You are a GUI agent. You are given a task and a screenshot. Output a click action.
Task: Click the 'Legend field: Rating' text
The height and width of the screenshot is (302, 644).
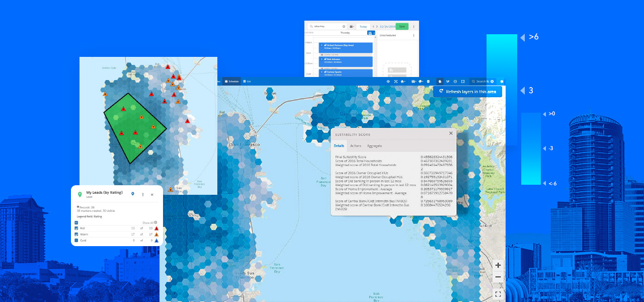point(89,216)
